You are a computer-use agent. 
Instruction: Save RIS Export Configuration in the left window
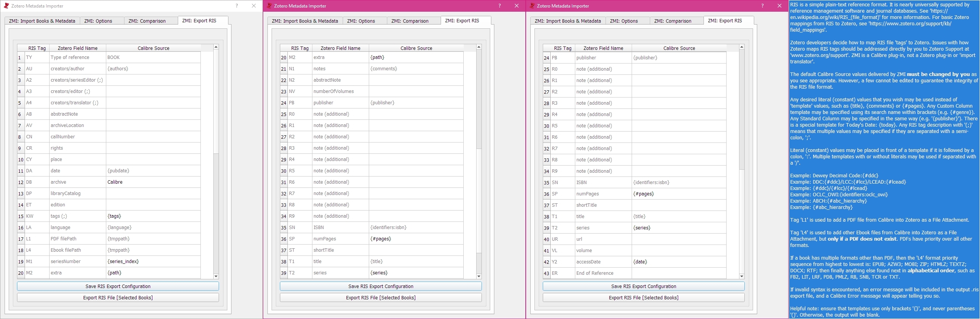pyautogui.click(x=118, y=286)
